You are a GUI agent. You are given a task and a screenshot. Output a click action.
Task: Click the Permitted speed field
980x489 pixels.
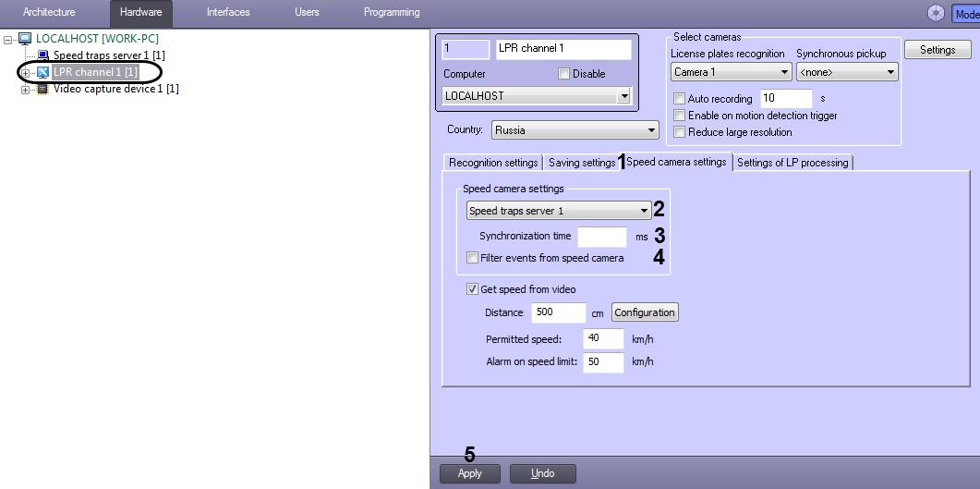pyautogui.click(x=604, y=338)
